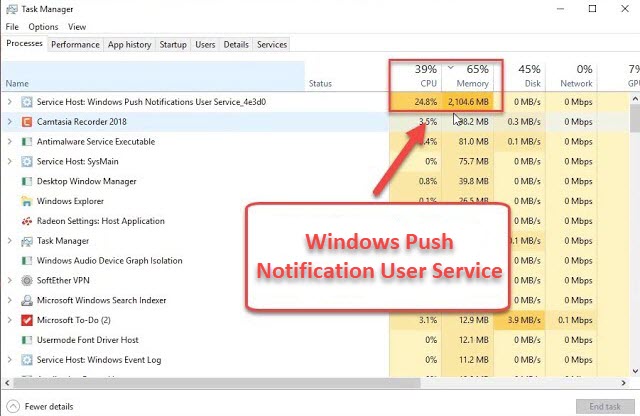This screenshot has height=416, width=640.
Task: Sort by the Status column header
Action: tap(347, 76)
